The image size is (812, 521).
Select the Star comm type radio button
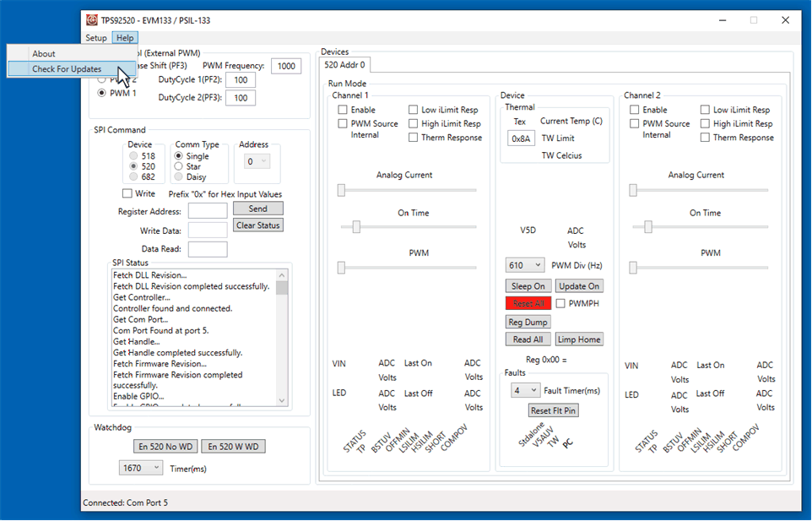point(179,166)
